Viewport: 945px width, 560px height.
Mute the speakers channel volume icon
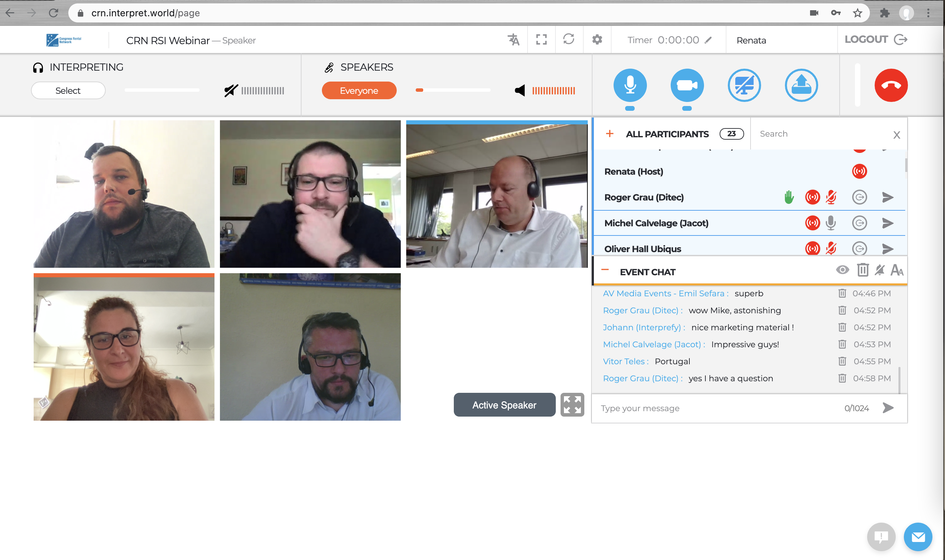[x=520, y=91]
